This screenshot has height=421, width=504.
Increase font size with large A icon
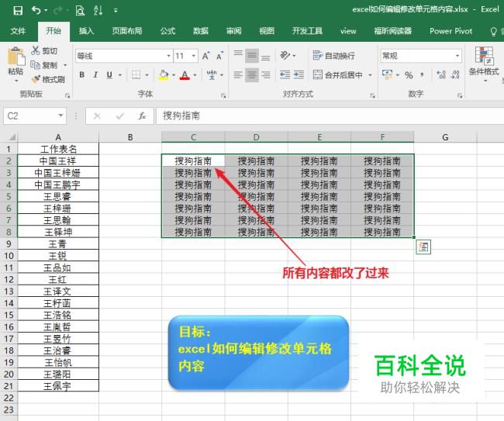205,56
